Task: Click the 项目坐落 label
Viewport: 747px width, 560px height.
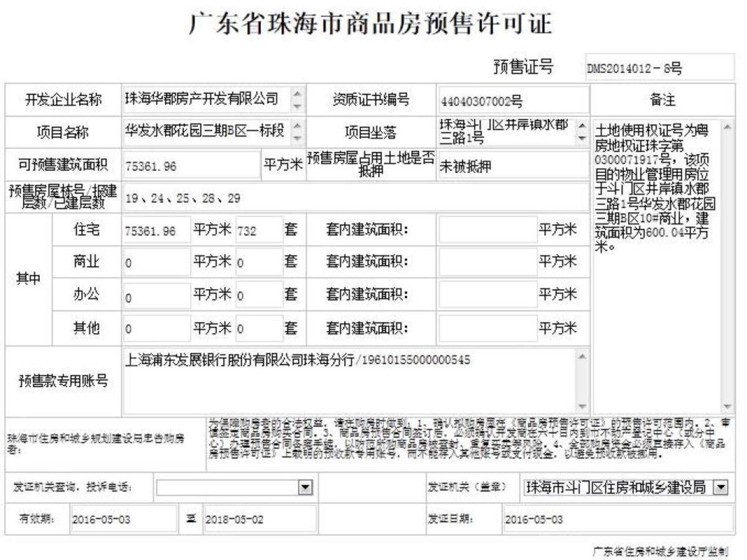Action: point(370,133)
